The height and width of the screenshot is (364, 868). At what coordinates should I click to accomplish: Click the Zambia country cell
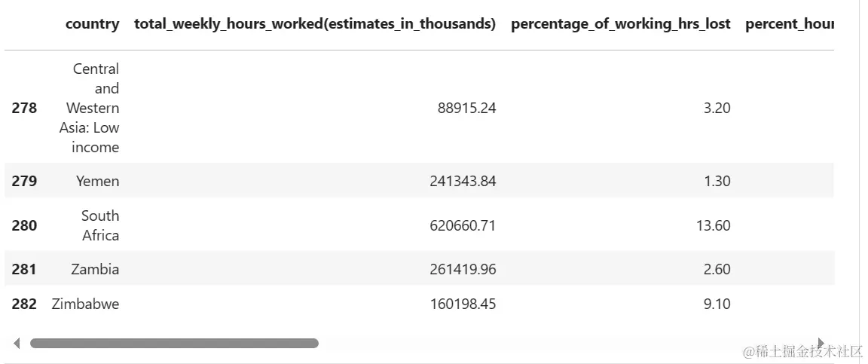[95, 269]
